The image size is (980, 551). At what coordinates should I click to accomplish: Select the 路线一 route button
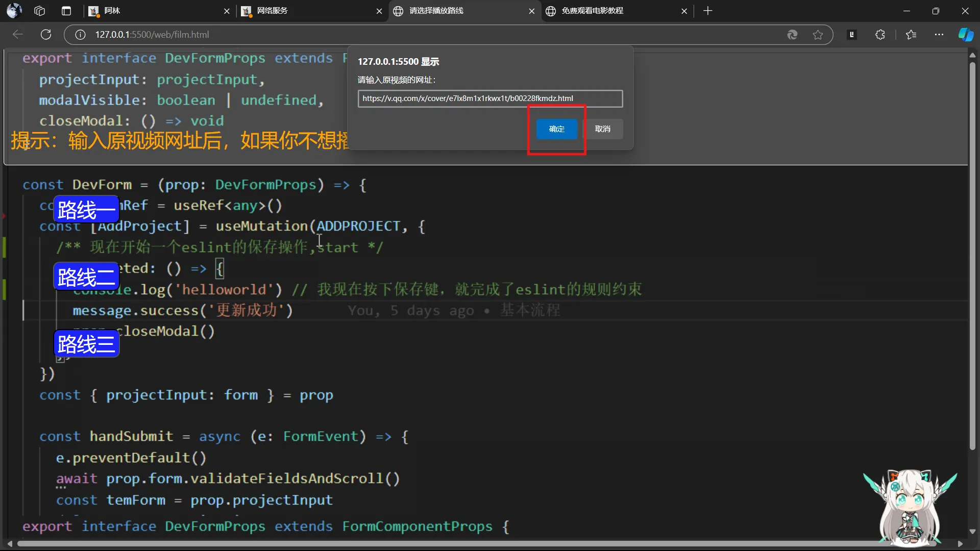tap(86, 210)
